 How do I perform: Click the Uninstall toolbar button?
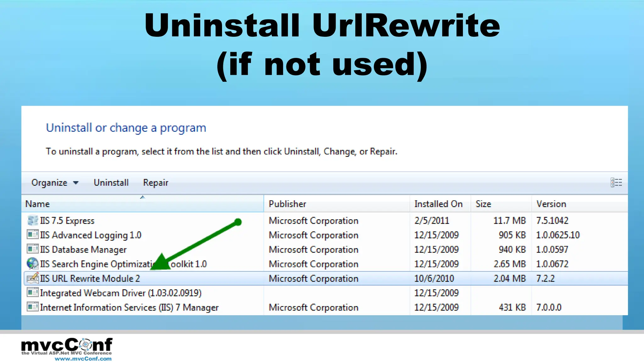[111, 183]
